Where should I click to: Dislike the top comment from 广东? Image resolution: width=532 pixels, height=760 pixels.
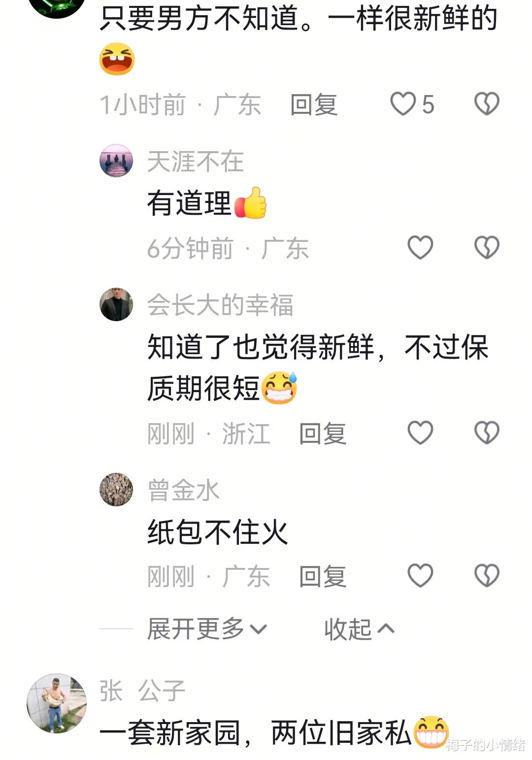(x=487, y=104)
